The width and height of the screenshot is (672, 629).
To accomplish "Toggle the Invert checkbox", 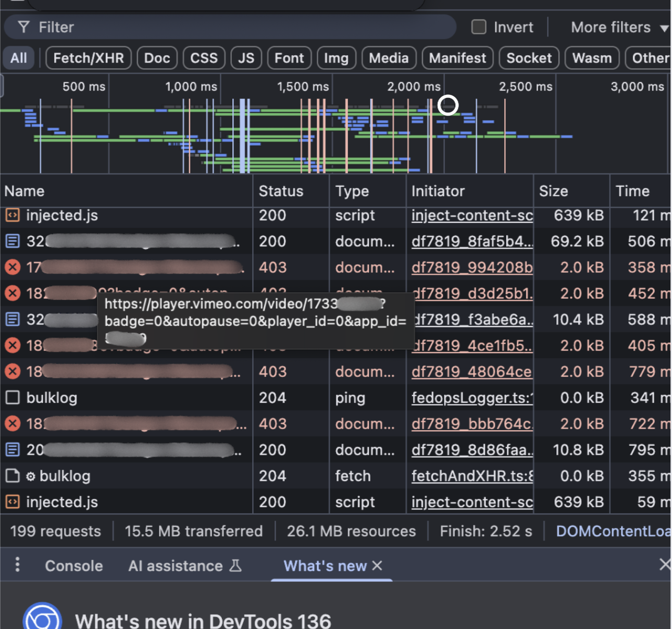I will [479, 27].
